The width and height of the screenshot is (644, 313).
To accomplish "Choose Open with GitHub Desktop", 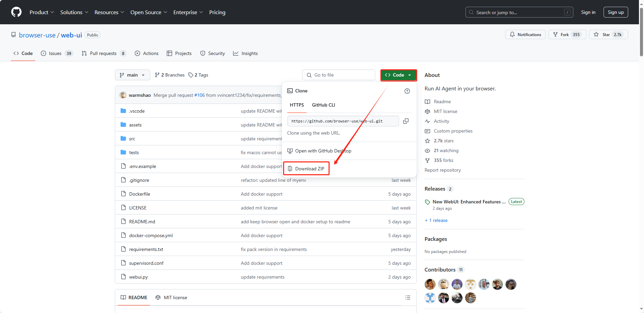I will [x=319, y=151].
